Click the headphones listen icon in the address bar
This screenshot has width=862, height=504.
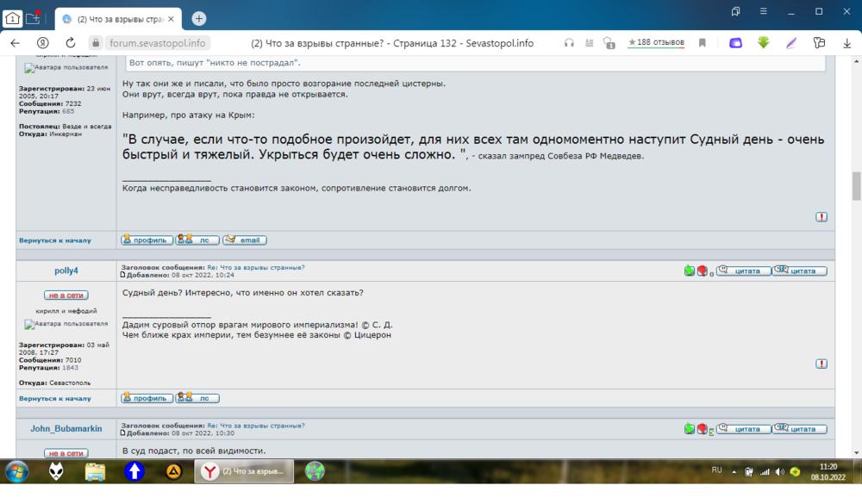[x=570, y=42]
